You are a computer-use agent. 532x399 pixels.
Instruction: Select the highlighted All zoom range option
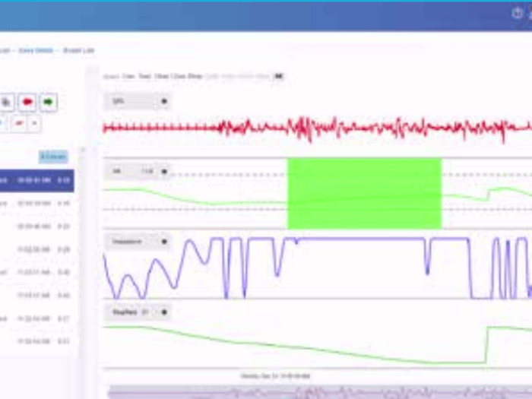(x=278, y=76)
